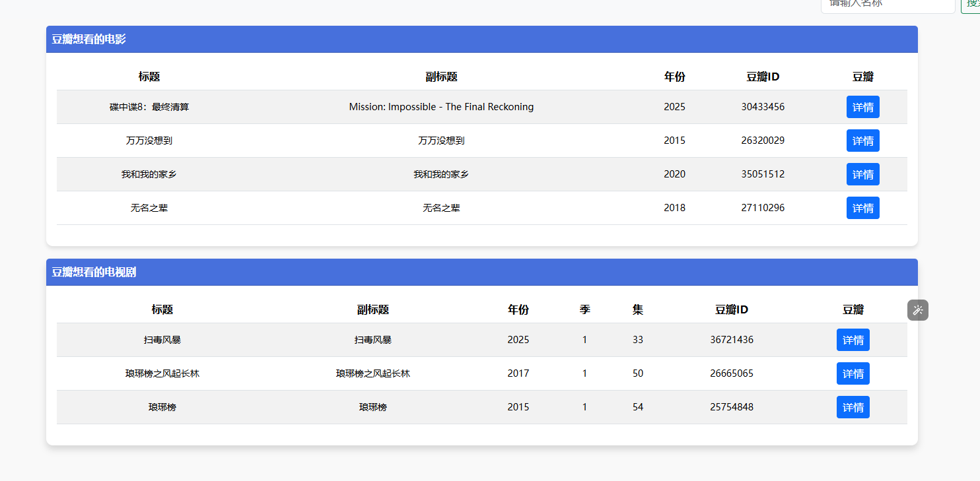Viewport: 980px width, 481px height.
Task: Select Douban ID 30433456
Action: [x=763, y=107]
